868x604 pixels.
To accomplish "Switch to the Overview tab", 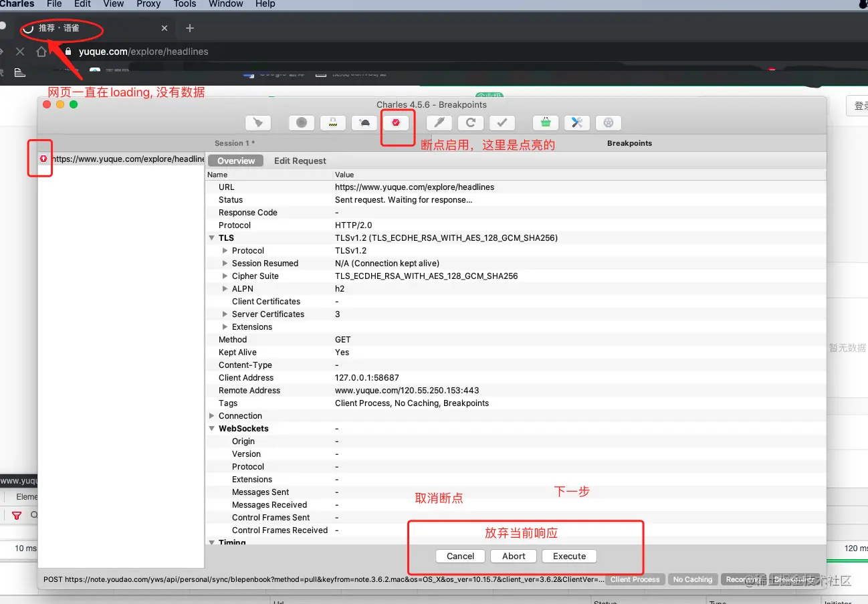I will click(236, 161).
